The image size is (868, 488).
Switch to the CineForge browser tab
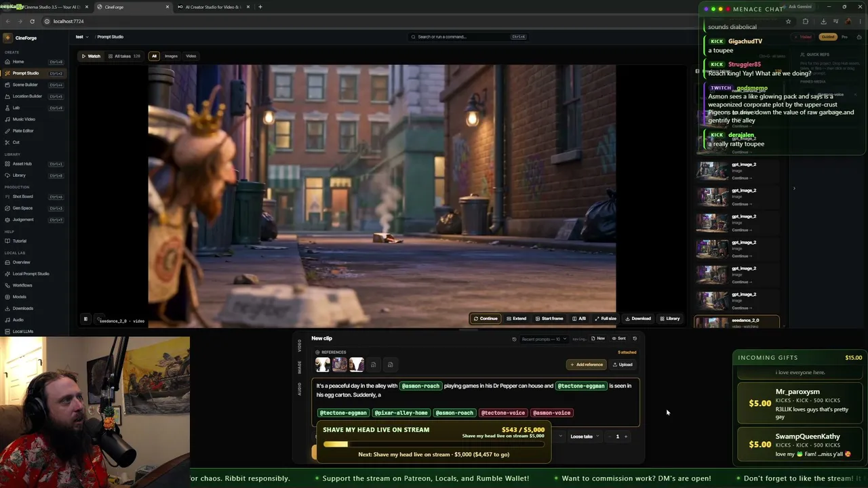[132, 7]
